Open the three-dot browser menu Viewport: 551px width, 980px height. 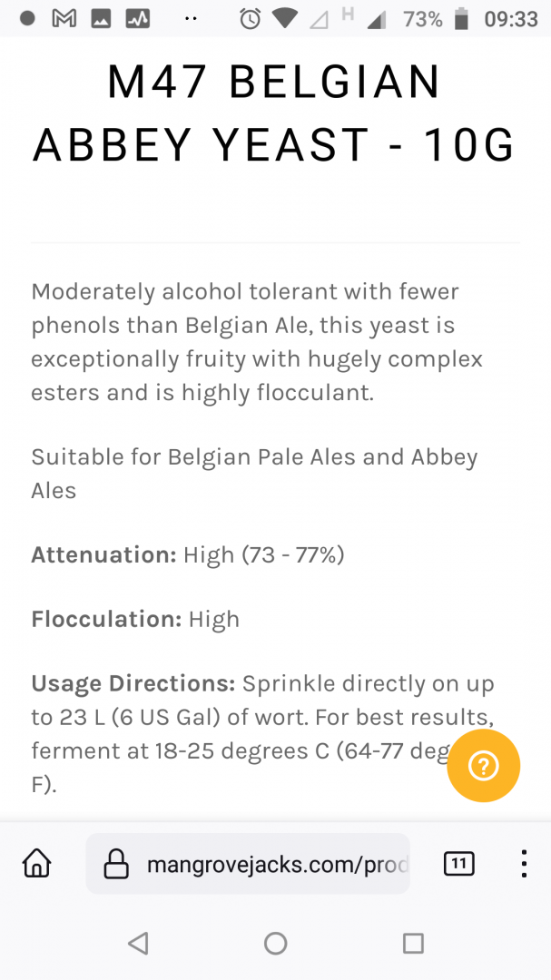pyautogui.click(x=524, y=864)
